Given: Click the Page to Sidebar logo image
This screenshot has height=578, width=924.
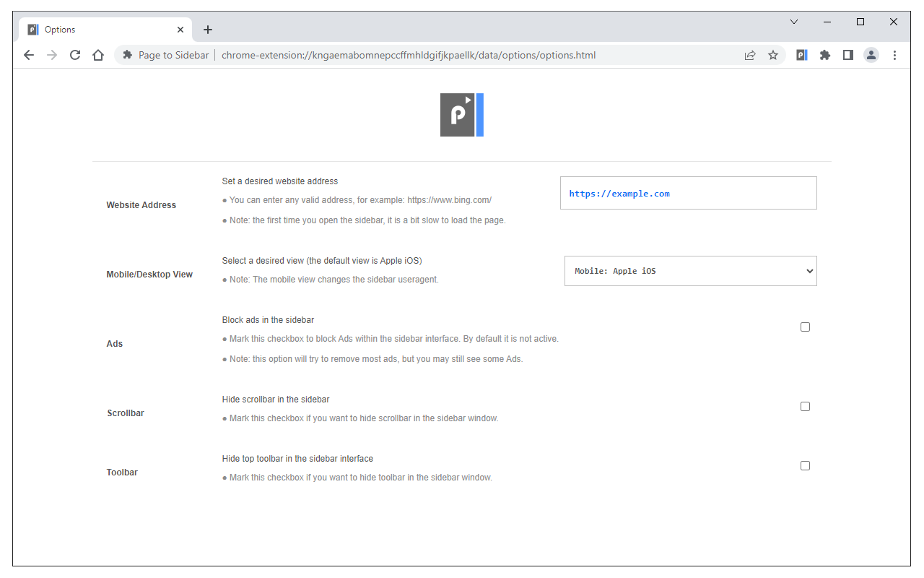Looking at the screenshot, I should (x=462, y=115).
